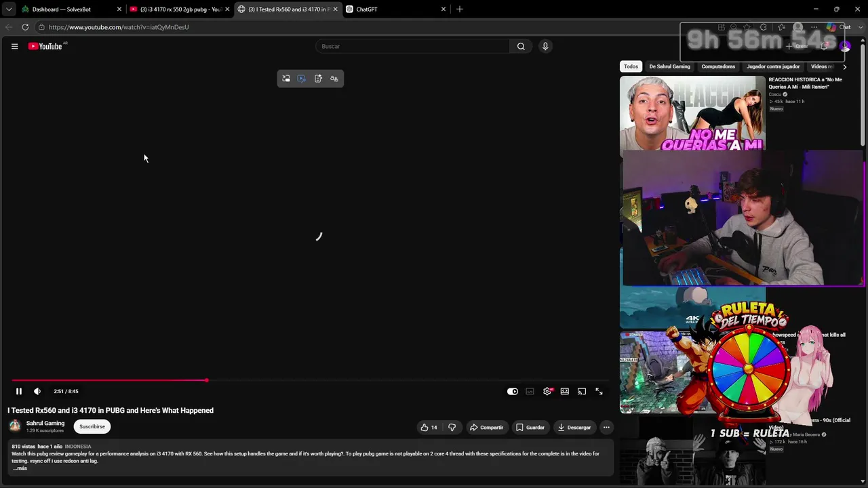Open the REACCION HISTORICA video title
This screenshot has height=488, width=868.
(x=806, y=83)
